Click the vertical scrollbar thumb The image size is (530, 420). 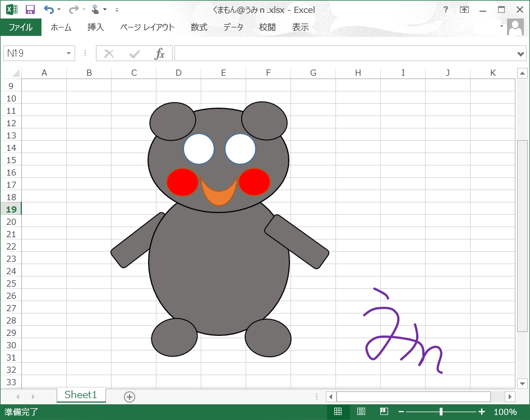click(522, 236)
